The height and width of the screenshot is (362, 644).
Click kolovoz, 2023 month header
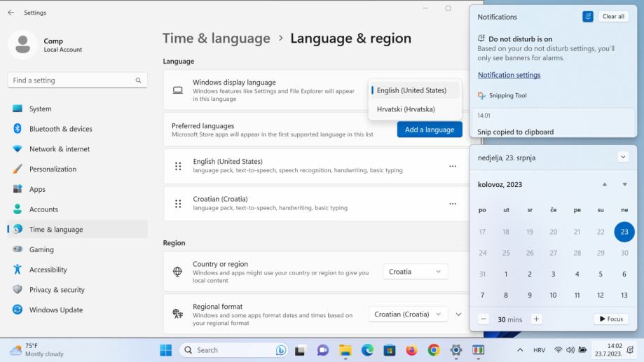click(500, 185)
